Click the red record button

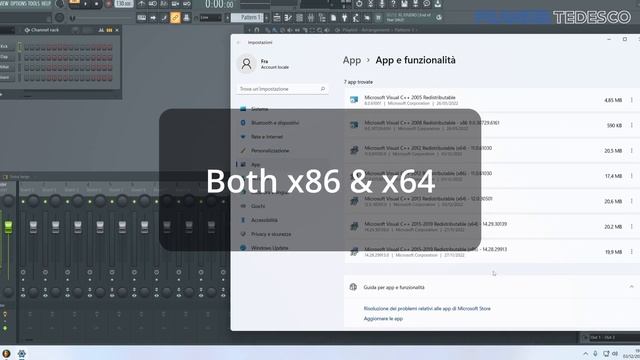(108, 4)
